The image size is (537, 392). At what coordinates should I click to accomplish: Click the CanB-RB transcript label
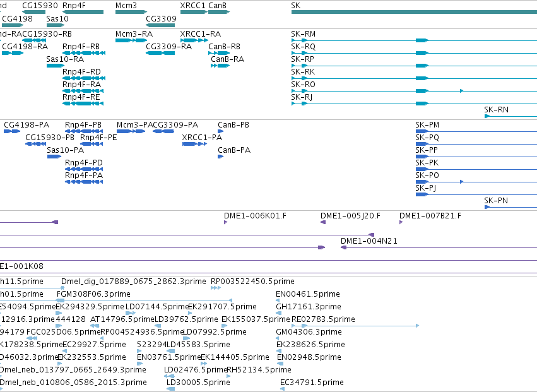coord(224,47)
